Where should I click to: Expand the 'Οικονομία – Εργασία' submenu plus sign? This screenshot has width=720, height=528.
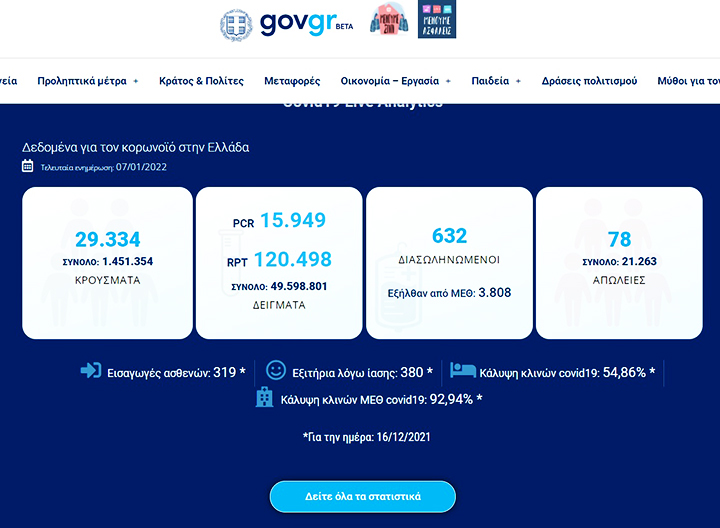[448, 81]
